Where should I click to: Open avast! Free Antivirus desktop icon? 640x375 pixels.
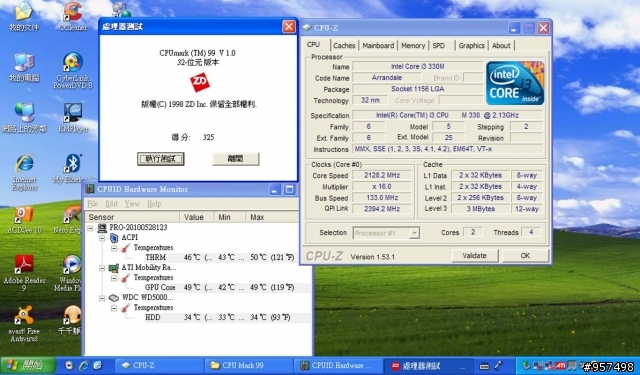pyautogui.click(x=24, y=324)
